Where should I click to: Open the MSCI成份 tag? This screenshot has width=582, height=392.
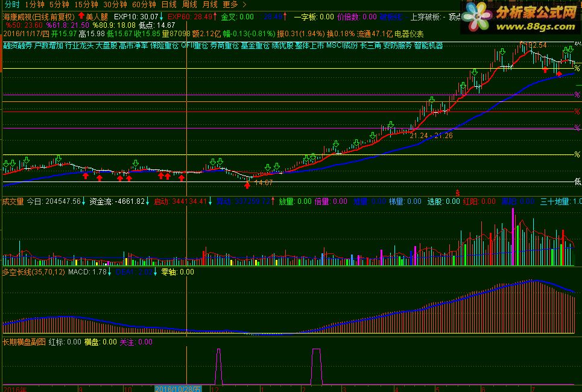click(342, 45)
